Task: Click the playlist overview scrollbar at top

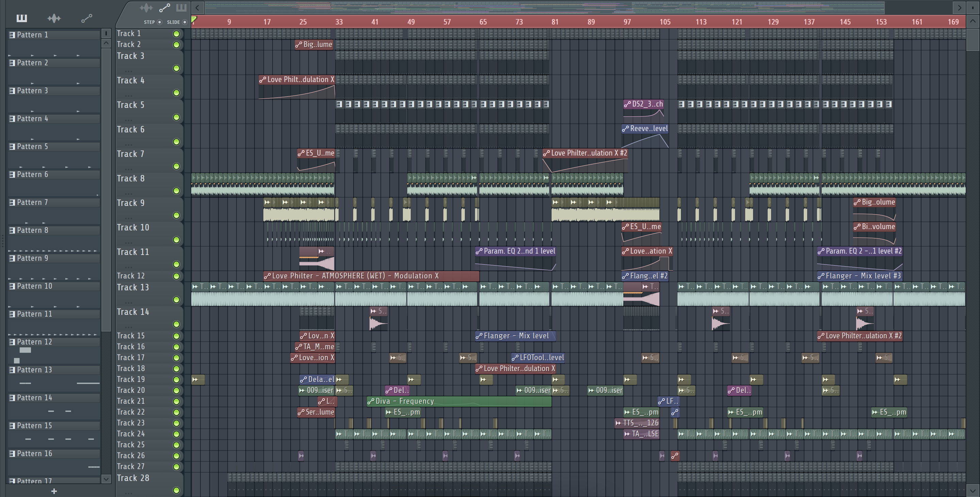Action: (544, 7)
